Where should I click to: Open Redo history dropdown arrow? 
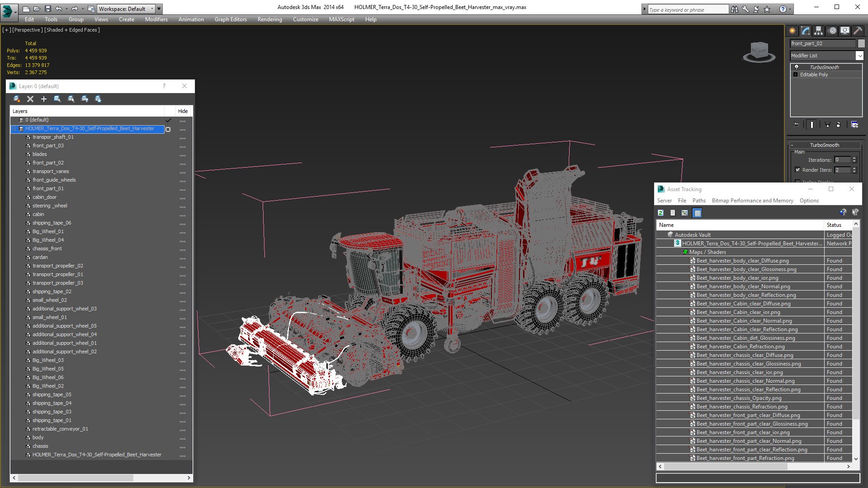[82, 9]
